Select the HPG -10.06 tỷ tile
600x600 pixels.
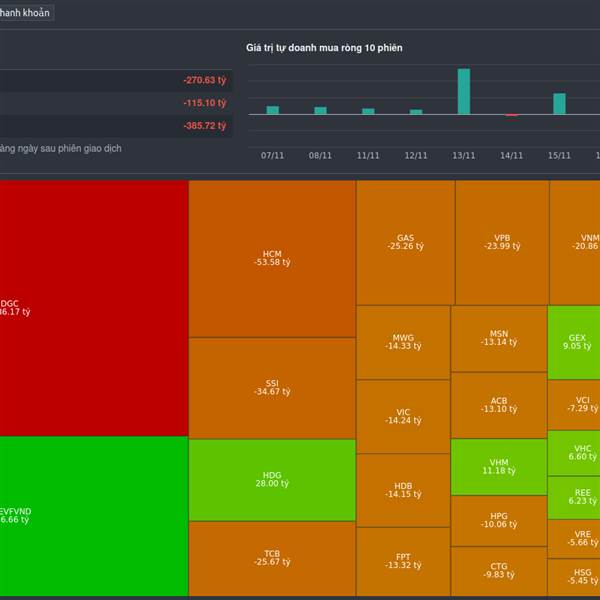pyautogui.click(x=499, y=521)
